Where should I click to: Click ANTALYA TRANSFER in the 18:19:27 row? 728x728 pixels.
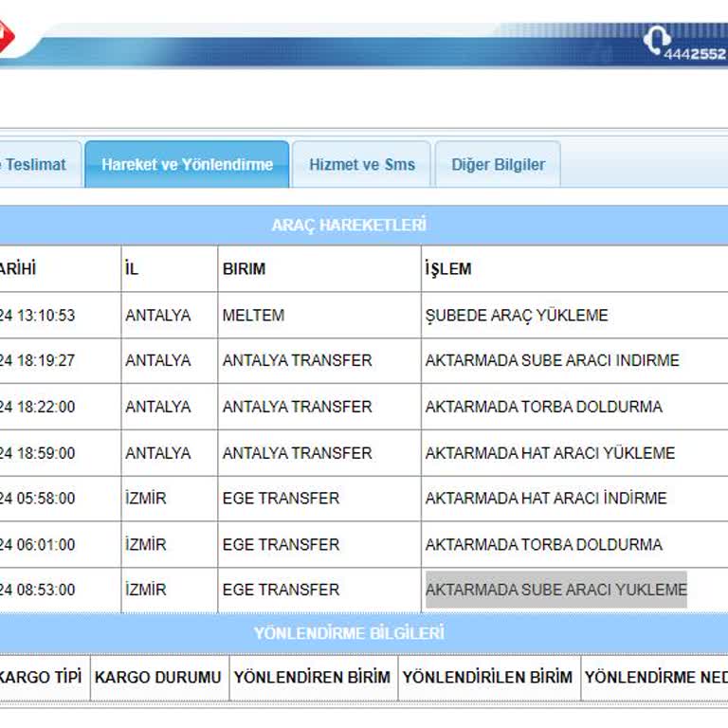point(319,360)
